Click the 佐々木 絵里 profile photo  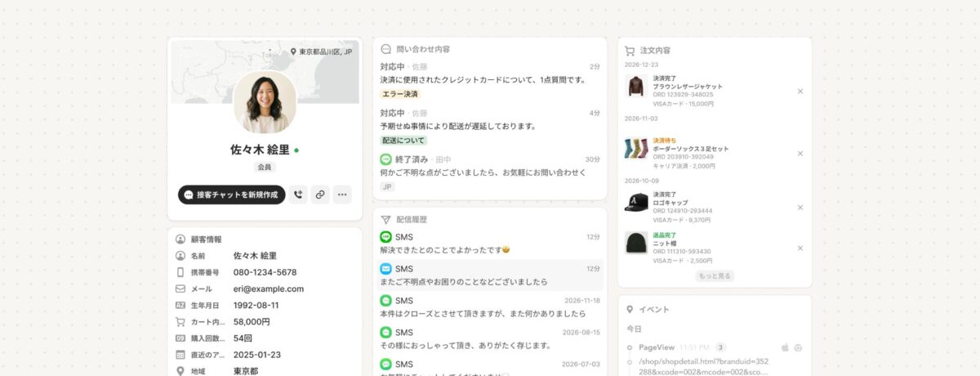[265, 102]
